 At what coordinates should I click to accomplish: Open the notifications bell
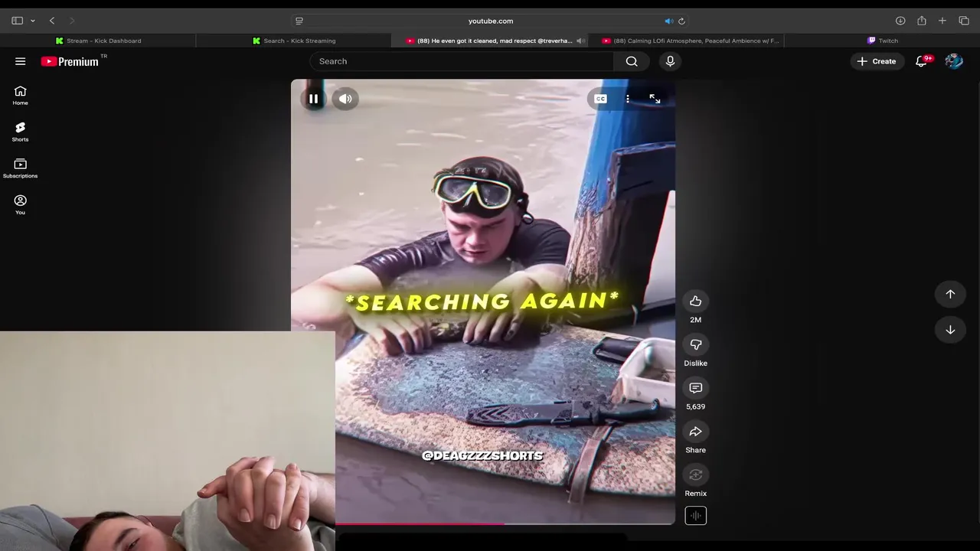point(922,61)
